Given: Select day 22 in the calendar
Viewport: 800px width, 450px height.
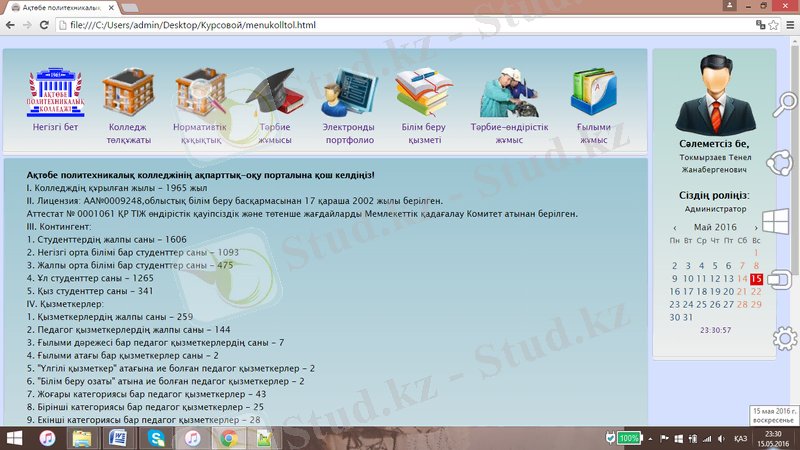Looking at the screenshot, I should [x=756, y=292].
